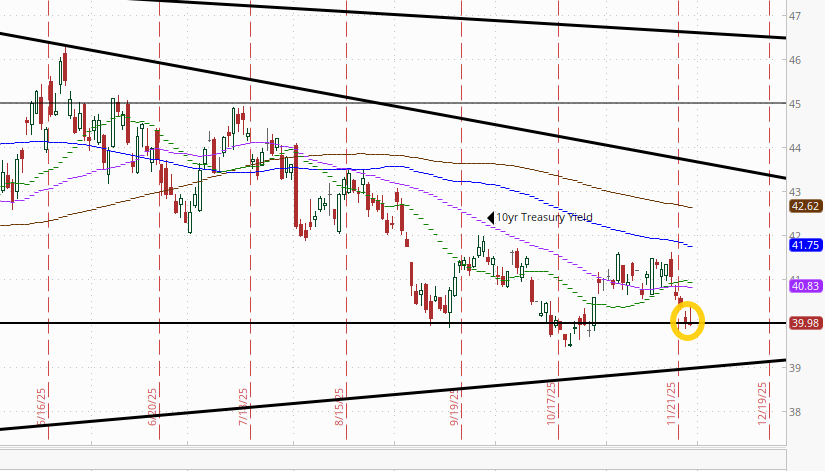Select the 11/21/25 date marker label

pyautogui.click(x=671, y=404)
